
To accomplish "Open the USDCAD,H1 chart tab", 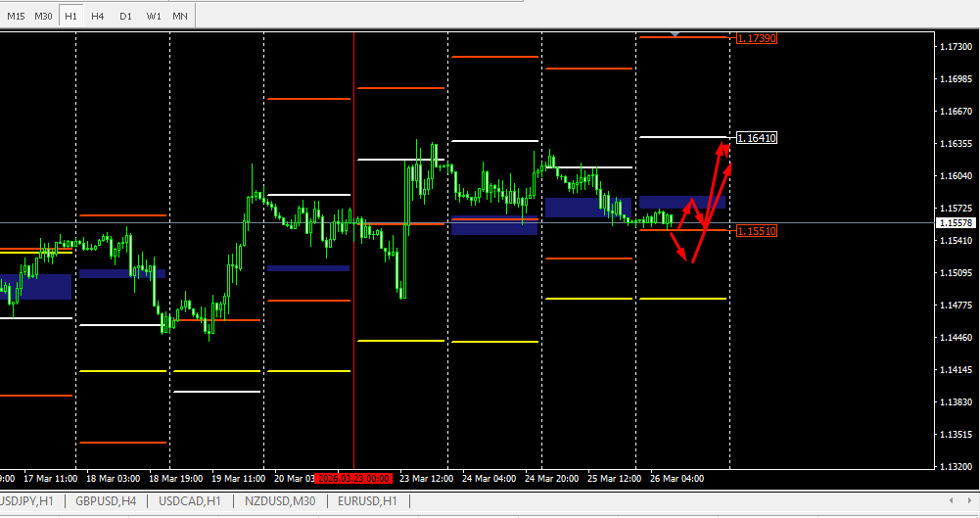I will (x=189, y=501).
